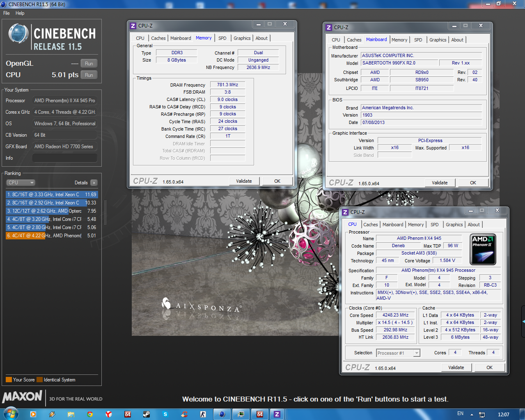Open the Help menu in Cinebench

(20, 13)
